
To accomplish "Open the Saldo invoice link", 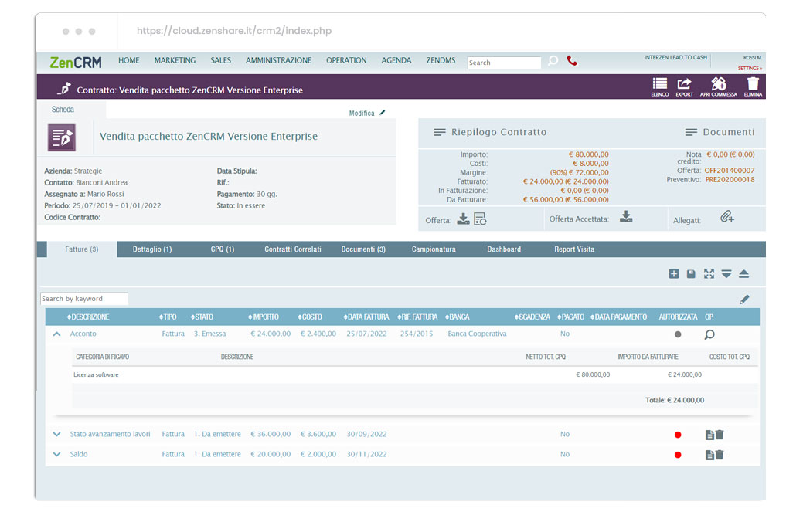I will click(79, 454).
